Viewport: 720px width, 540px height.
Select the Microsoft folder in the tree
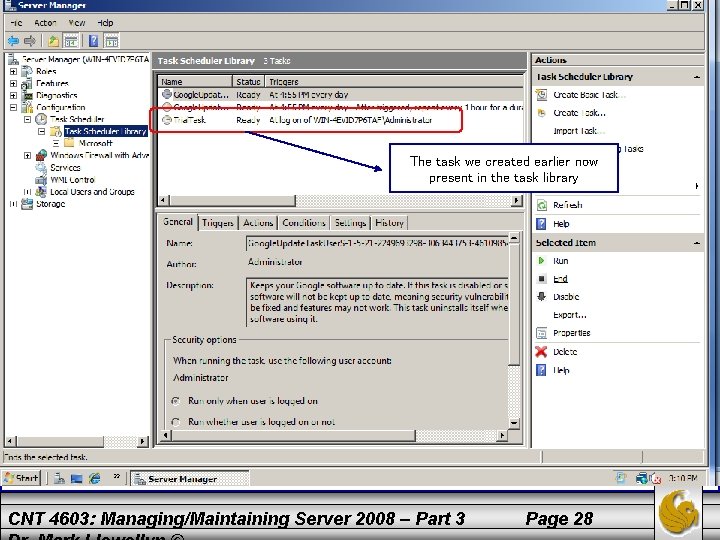pyautogui.click(x=95, y=143)
